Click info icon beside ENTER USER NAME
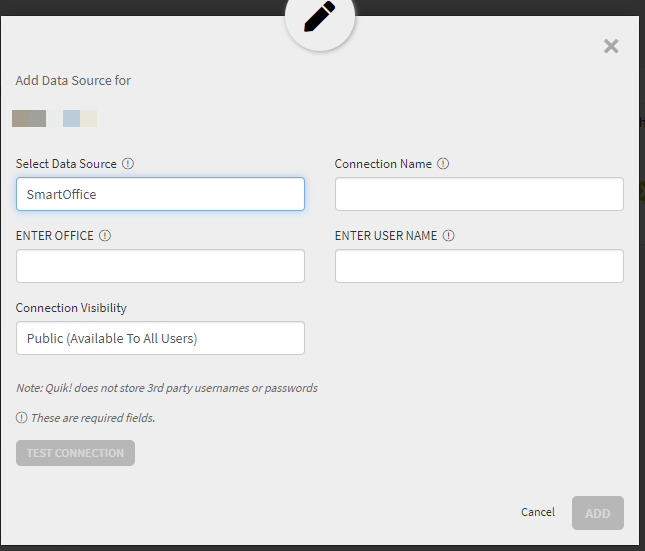Image resolution: width=645 pixels, height=551 pixels. tap(448, 236)
